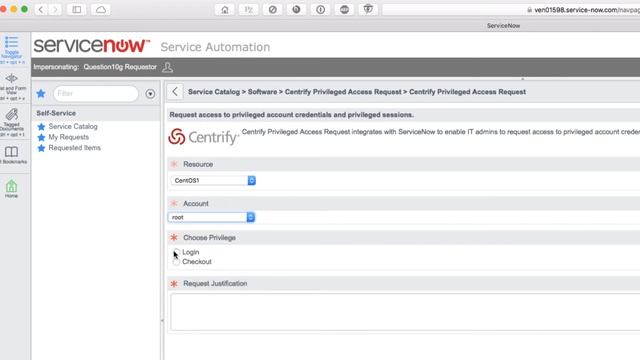Click in the navigator Filter field
The image size is (640, 360).
click(x=96, y=93)
